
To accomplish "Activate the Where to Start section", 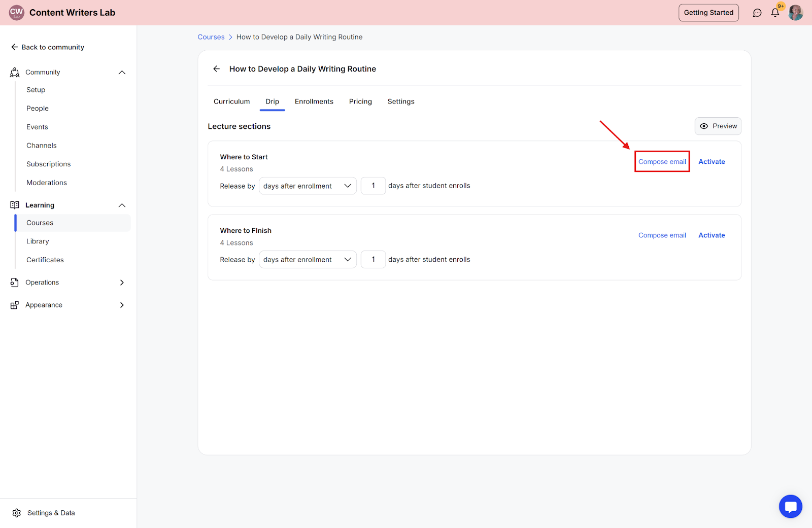I will [x=712, y=162].
